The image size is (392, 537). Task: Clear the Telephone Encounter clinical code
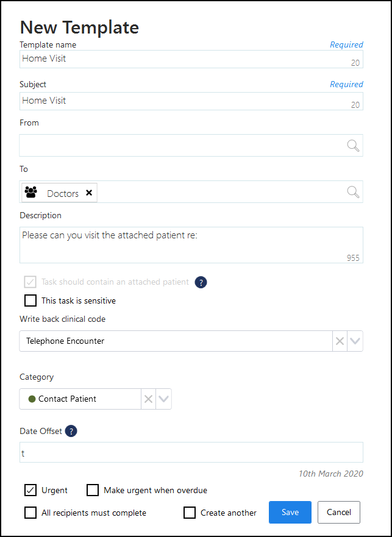pos(340,341)
